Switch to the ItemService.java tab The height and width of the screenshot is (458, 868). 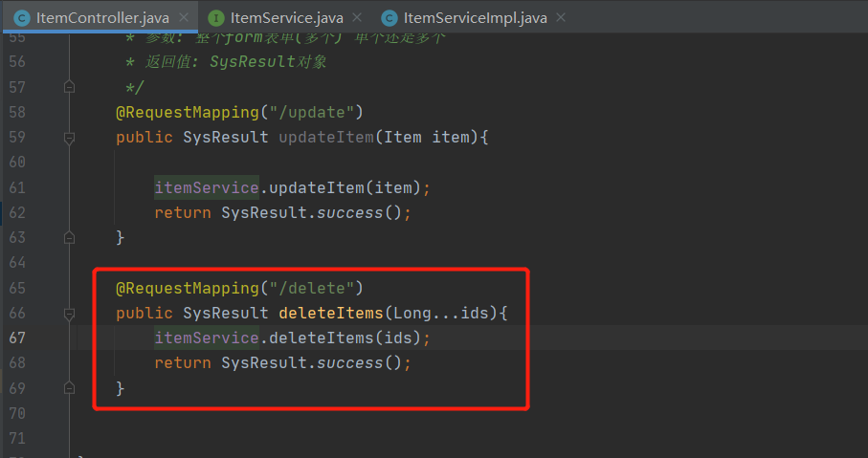tap(286, 18)
